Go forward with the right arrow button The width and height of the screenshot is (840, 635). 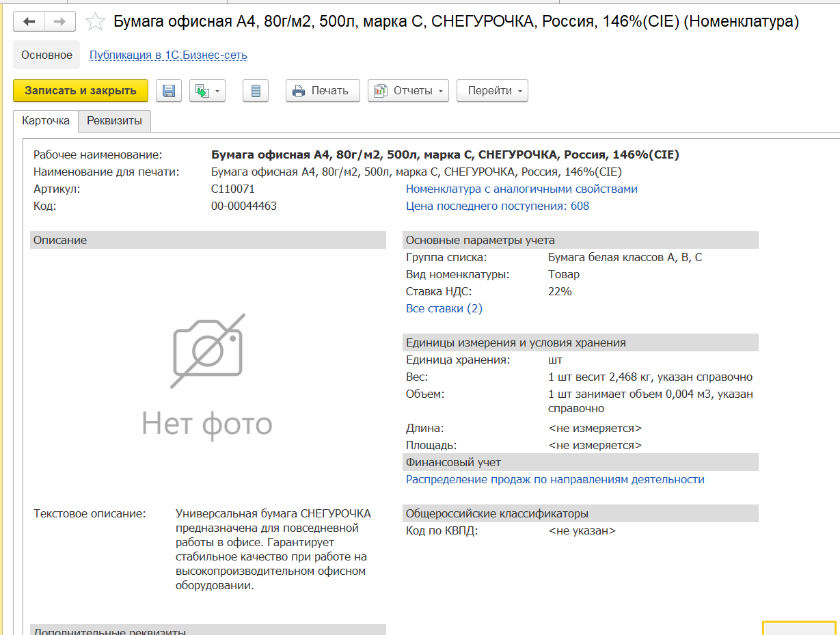[60, 22]
